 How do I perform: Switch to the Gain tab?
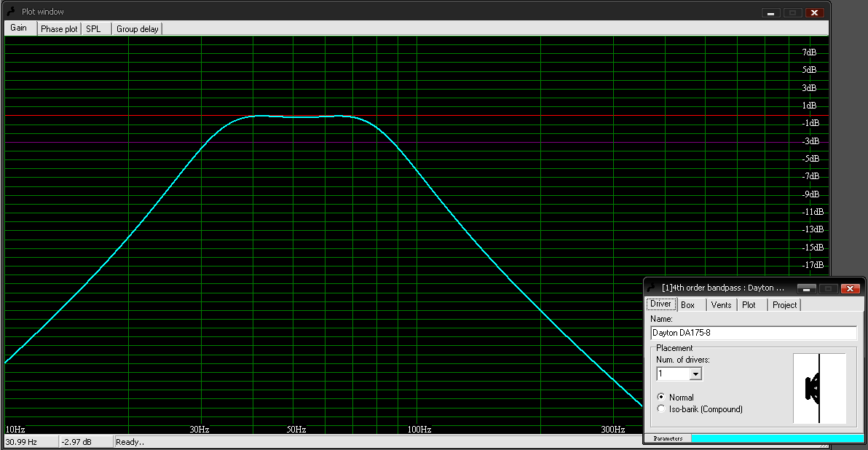pos(20,28)
